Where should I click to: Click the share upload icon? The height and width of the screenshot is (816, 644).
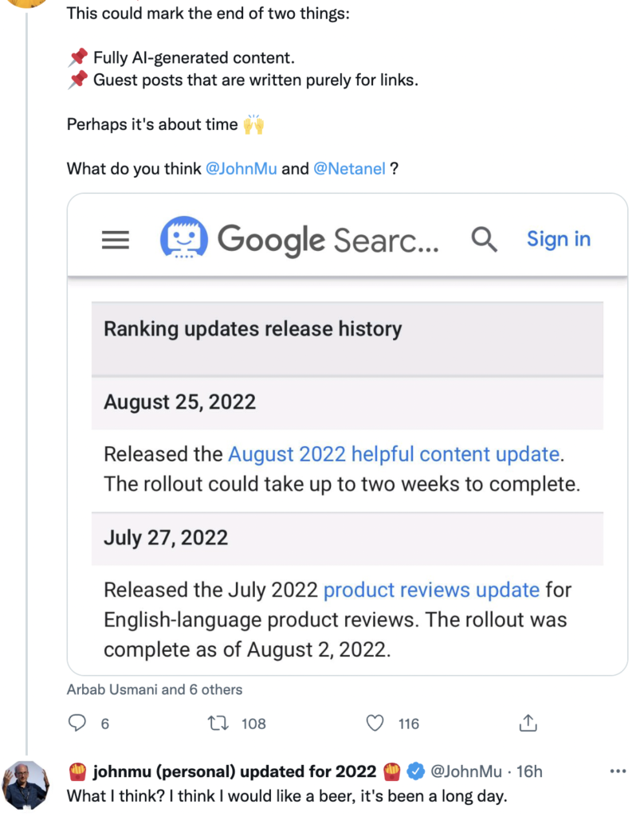pyautogui.click(x=528, y=724)
